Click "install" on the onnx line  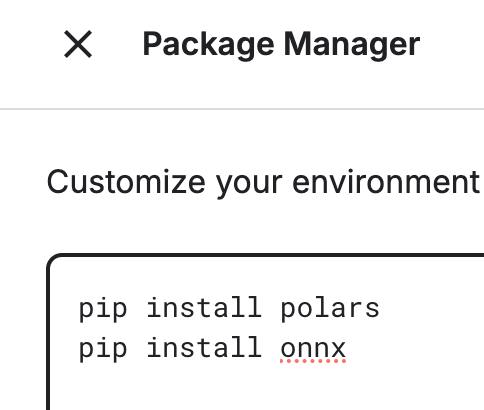click(204, 347)
